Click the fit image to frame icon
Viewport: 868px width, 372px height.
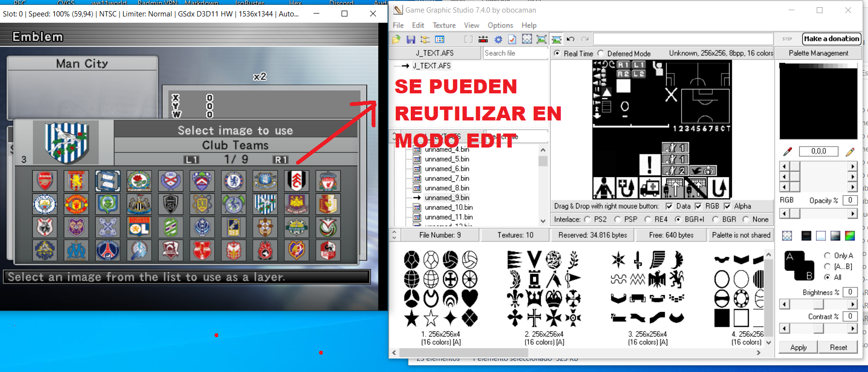point(542,39)
